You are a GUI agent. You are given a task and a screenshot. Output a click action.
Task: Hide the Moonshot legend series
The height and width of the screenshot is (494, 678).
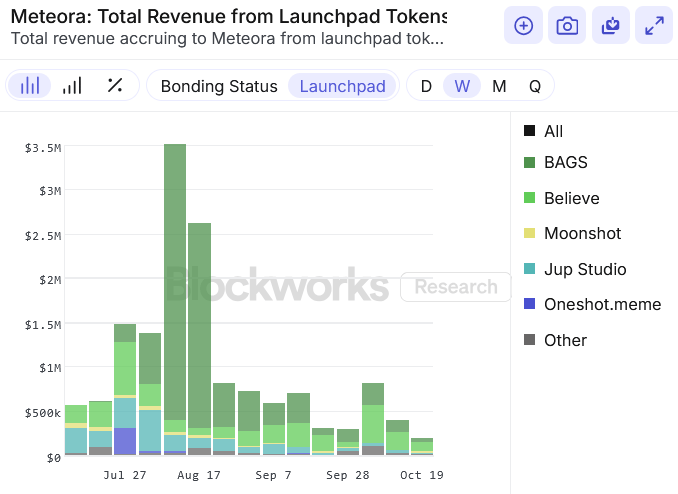[x=582, y=233]
